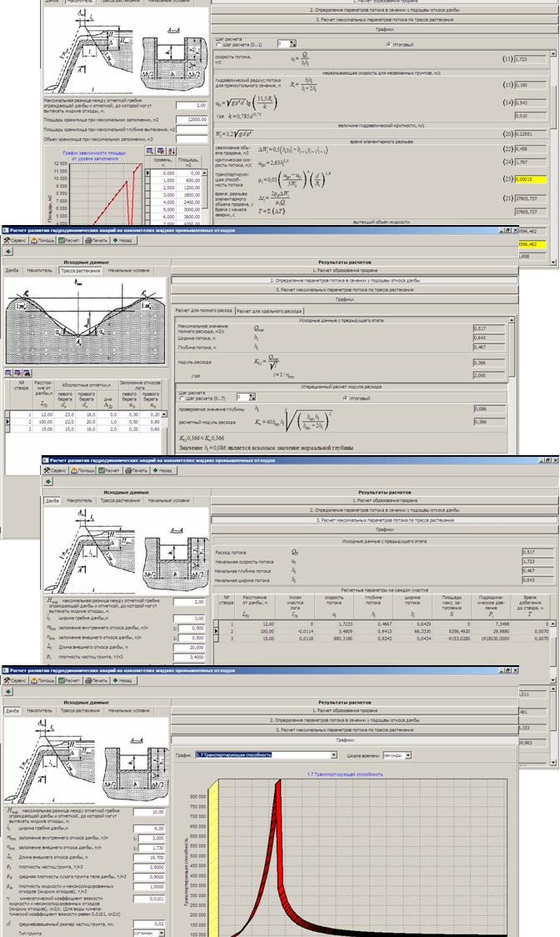The width and height of the screenshot is (560, 937).
Task: Click the first icon above the Уровень/Площадь table
Action: [x=148, y=150]
